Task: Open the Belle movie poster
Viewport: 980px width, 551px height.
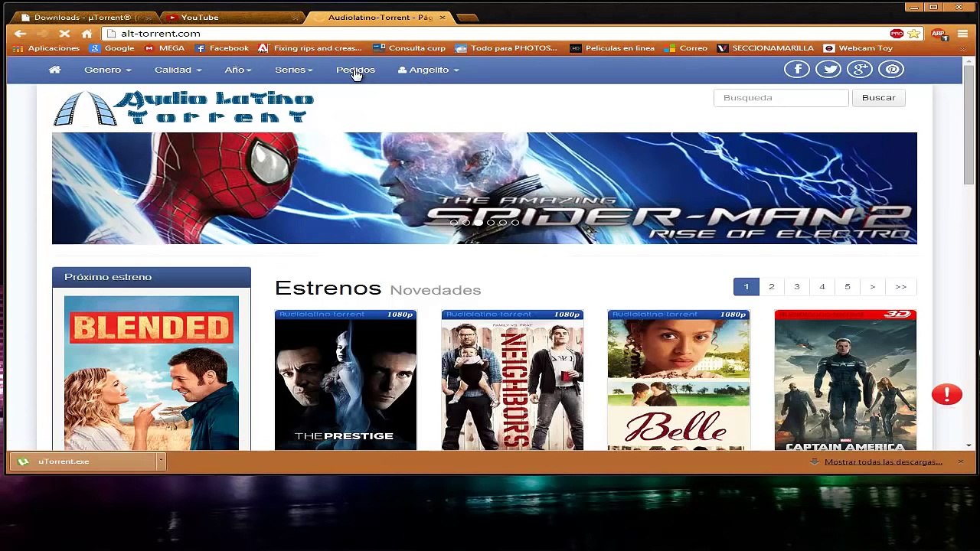Action: [x=678, y=380]
